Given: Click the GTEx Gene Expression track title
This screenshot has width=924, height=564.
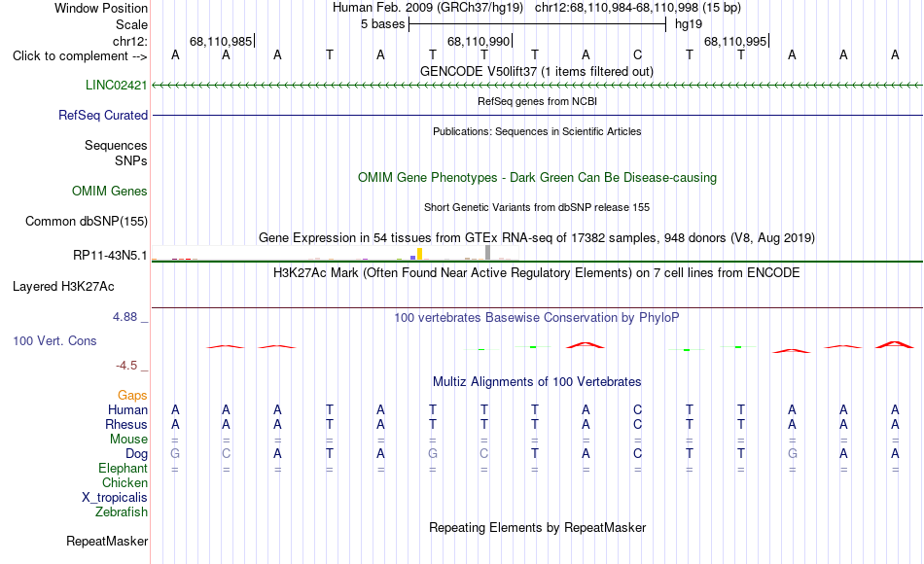Looking at the screenshot, I should (537, 237).
